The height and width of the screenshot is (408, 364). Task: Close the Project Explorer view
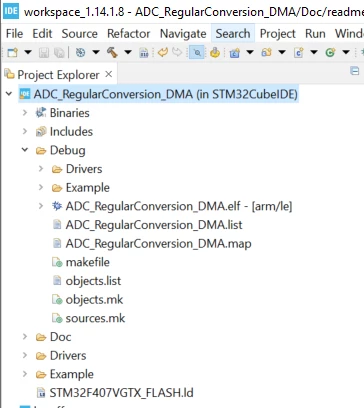[109, 74]
